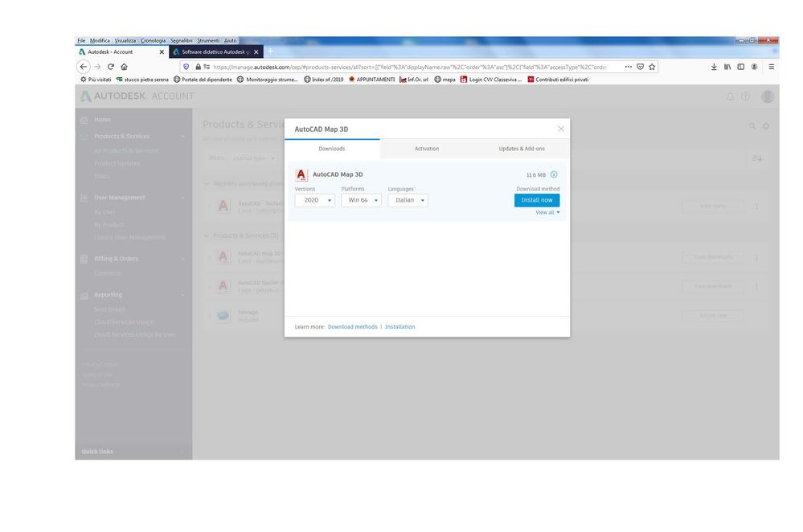Screen dimensions: 803x532
Task: Click the info icon next to 11.6 MB
Action: tap(554, 174)
